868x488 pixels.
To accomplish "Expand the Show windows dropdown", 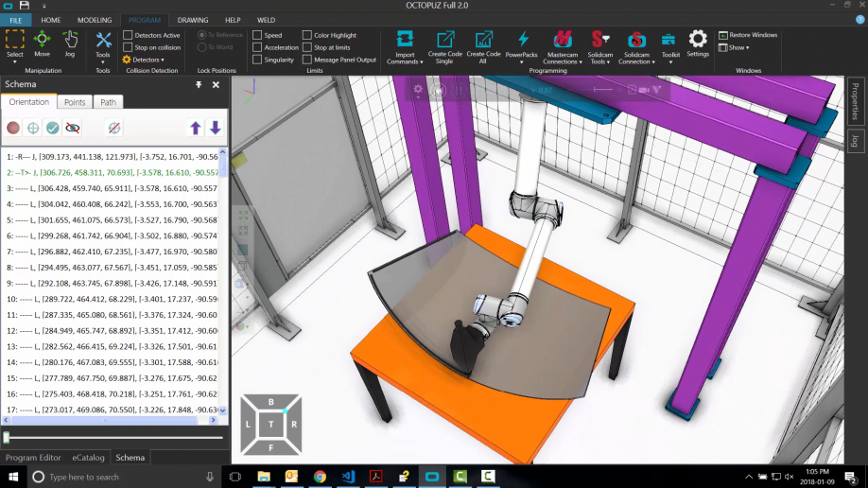I will click(x=735, y=47).
